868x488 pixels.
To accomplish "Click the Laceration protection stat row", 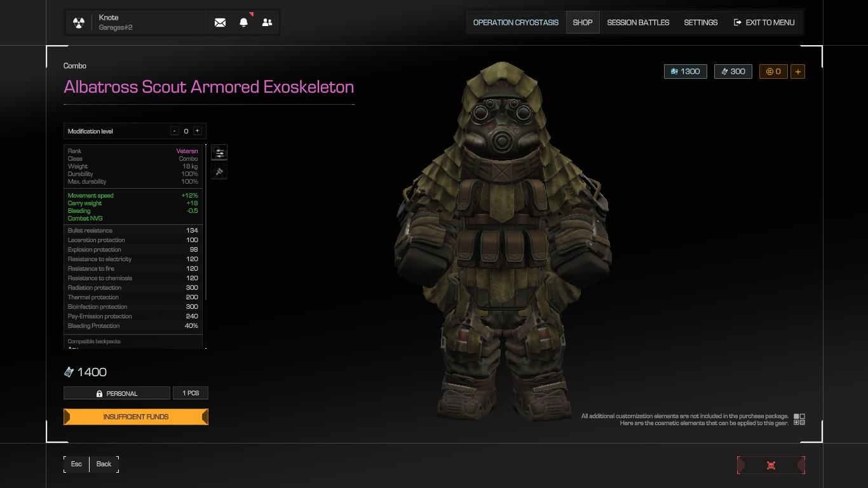I will pos(133,240).
